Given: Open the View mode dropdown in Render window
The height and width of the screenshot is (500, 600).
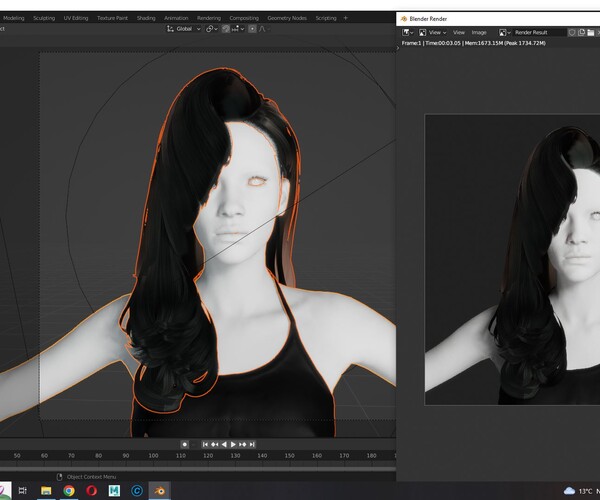Looking at the screenshot, I should click(x=433, y=33).
